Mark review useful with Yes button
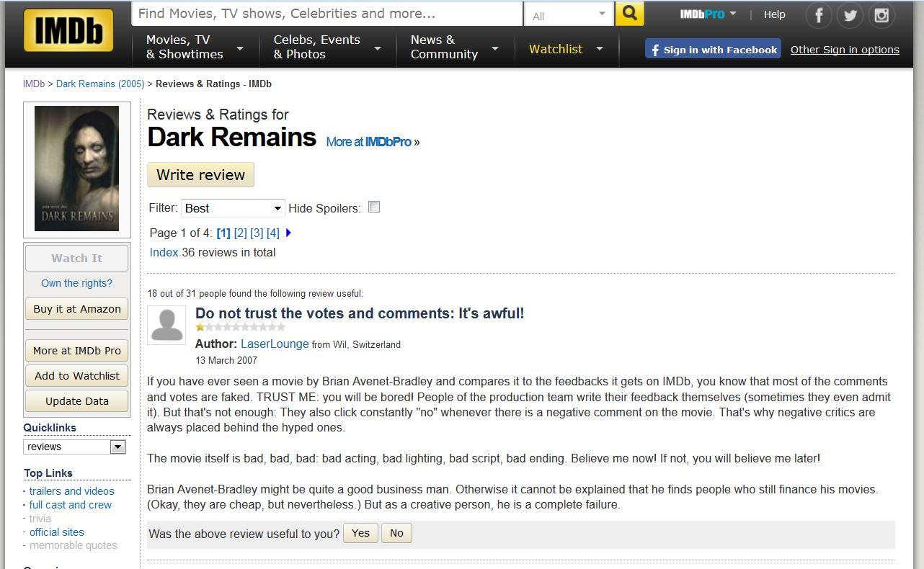This screenshot has width=924, height=569. tap(360, 533)
